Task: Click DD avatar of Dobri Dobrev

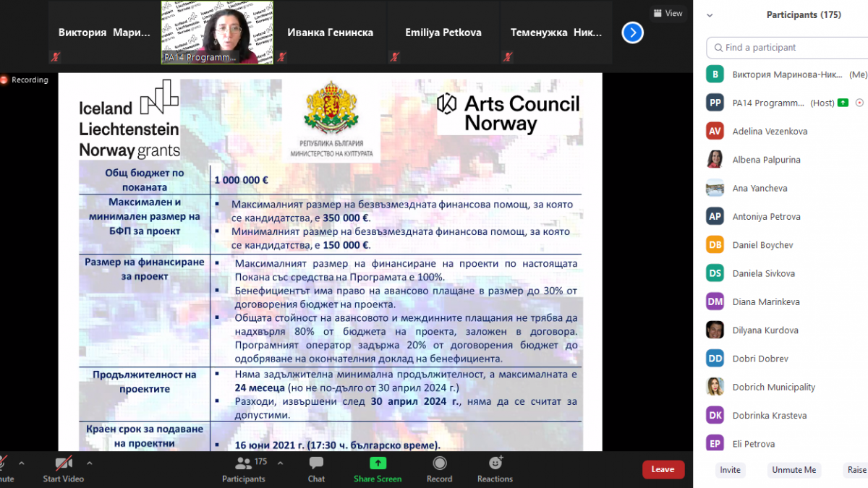Action: [x=715, y=359]
